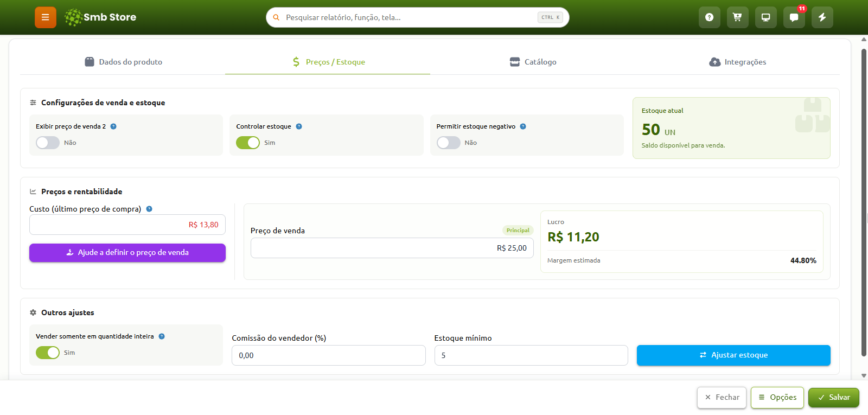Click the Smb Store logo
The width and height of the screenshot is (868, 415).
tap(100, 17)
